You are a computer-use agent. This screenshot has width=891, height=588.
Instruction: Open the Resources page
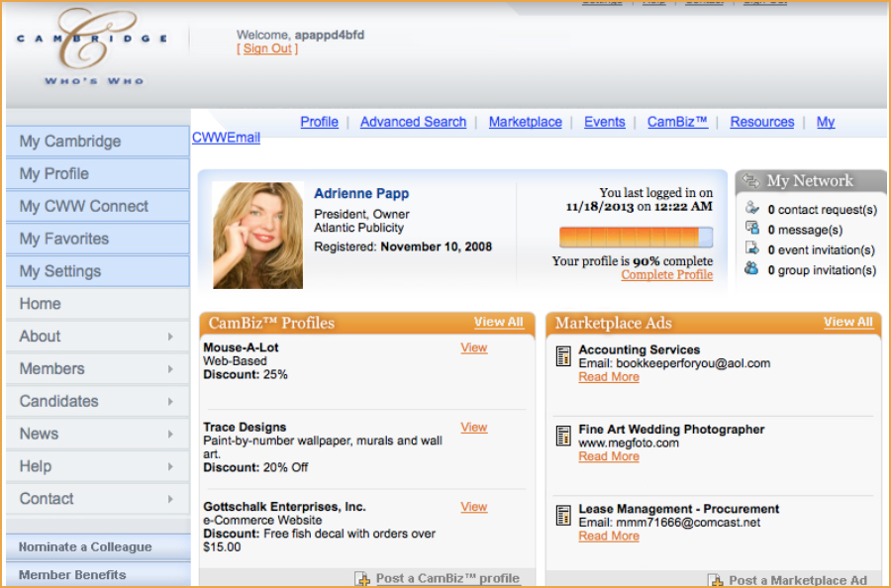pyautogui.click(x=762, y=122)
